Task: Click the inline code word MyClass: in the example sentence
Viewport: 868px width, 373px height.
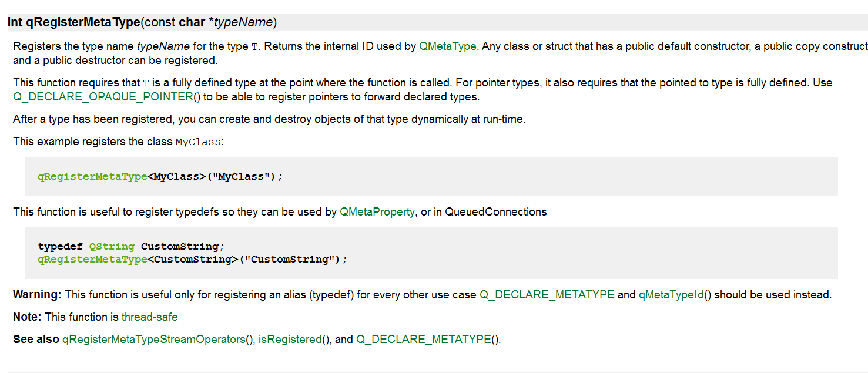Action: click(199, 142)
